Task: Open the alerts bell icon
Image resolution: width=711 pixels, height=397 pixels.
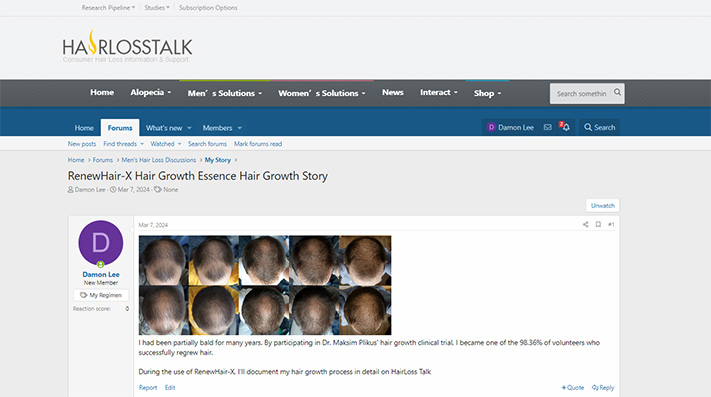Action: (565, 126)
